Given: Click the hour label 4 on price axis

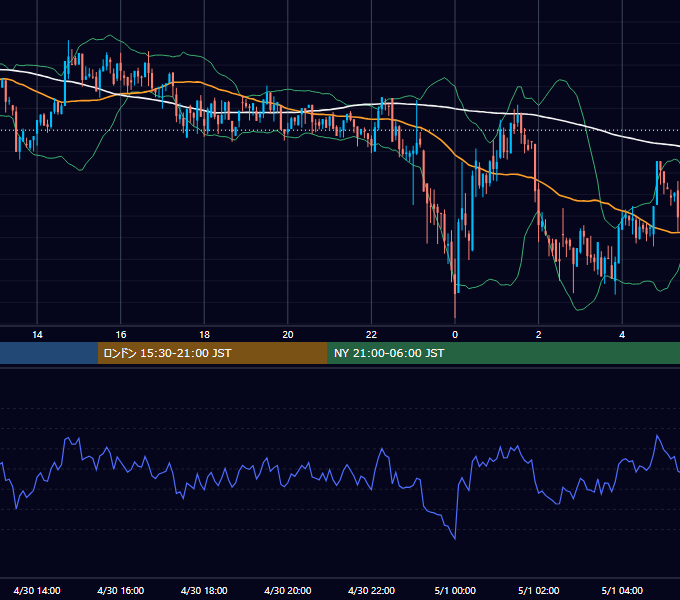Looking at the screenshot, I should (622, 335).
